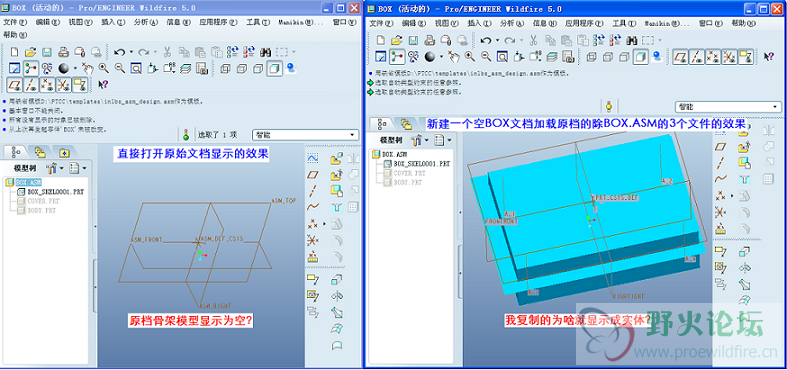
Task: Click the binoculars Find icon in left window
Action: (x=266, y=52)
